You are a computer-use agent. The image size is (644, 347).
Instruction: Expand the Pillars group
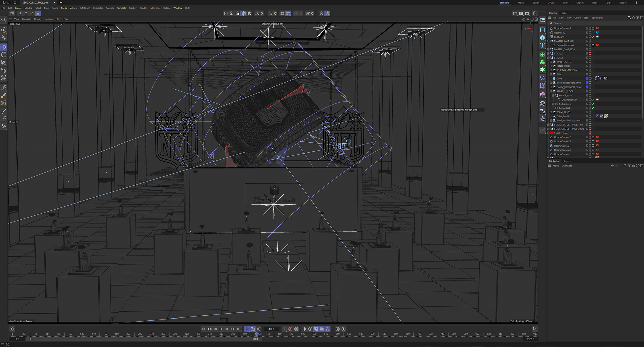click(x=551, y=74)
